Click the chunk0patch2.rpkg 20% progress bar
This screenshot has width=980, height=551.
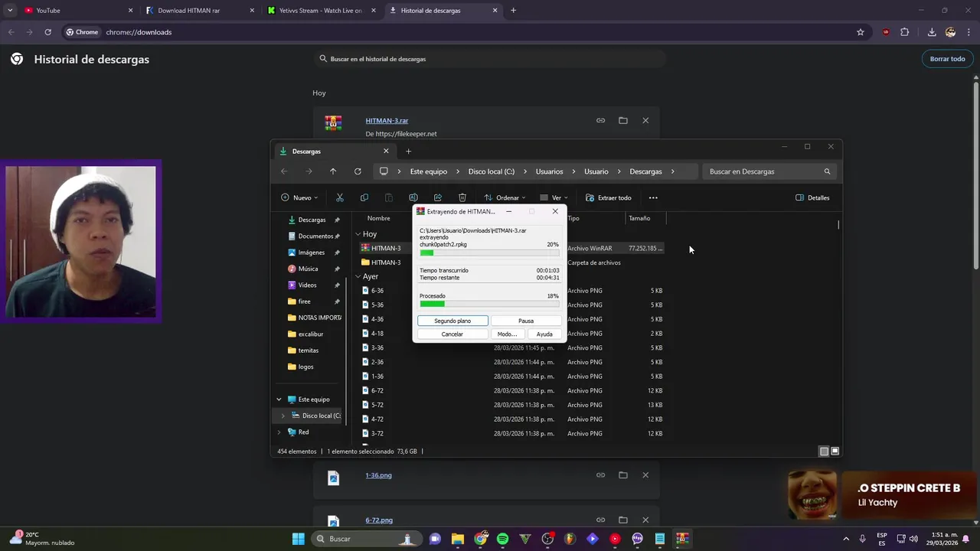(489, 253)
